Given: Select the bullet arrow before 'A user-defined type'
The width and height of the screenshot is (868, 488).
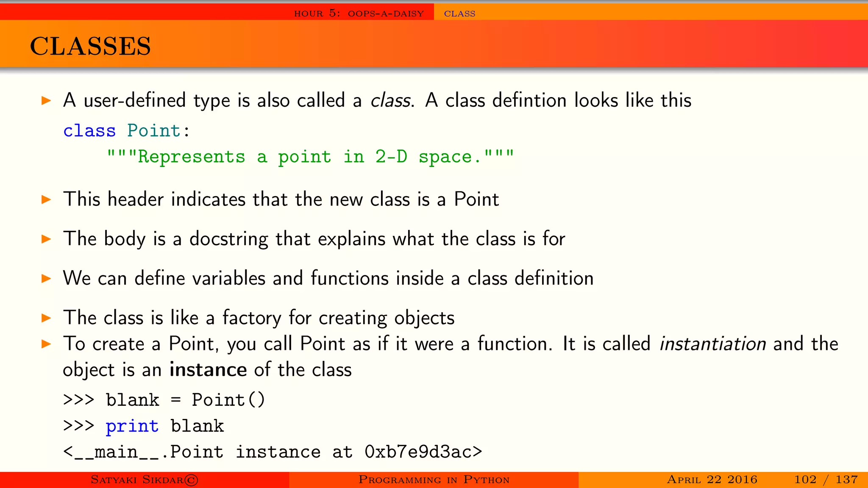Looking at the screenshot, I should click(x=46, y=101).
